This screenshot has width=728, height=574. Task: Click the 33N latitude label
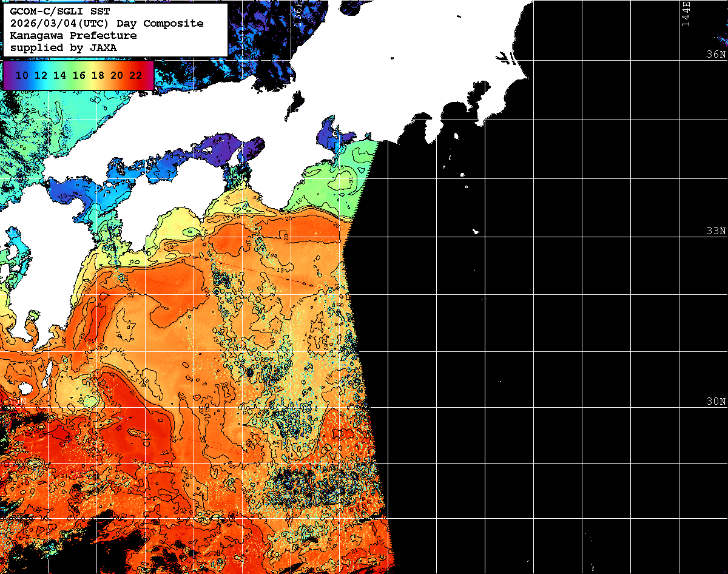pos(716,231)
